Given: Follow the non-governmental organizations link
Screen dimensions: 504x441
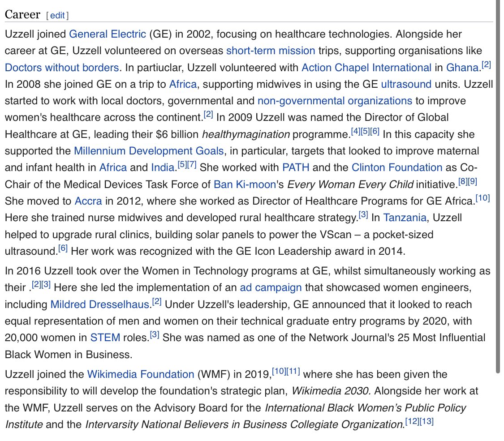Looking at the screenshot, I should (x=335, y=101).
